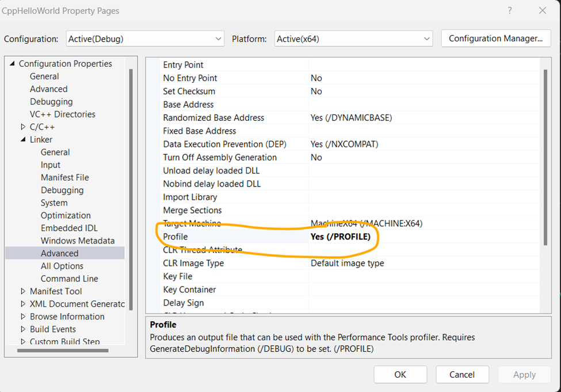Click the Configuration Manager button
The width and height of the screenshot is (561, 392).
[x=495, y=39]
